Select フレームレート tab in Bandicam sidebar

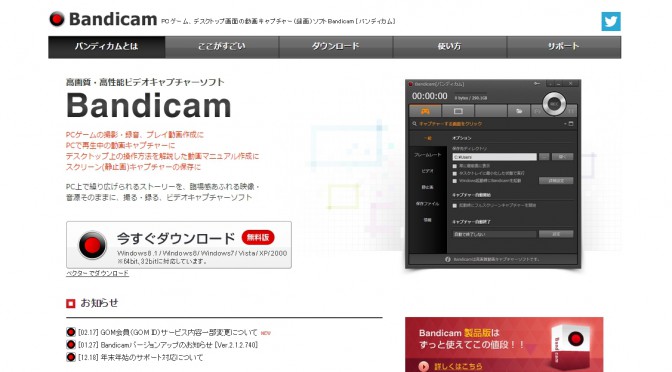[x=428, y=155]
